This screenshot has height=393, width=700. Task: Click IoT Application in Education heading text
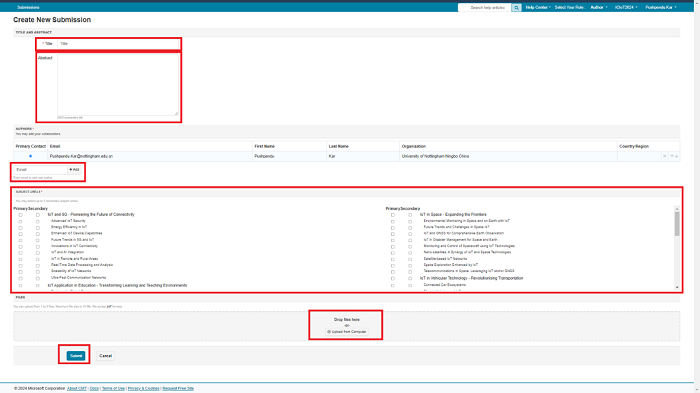(117, 285)
